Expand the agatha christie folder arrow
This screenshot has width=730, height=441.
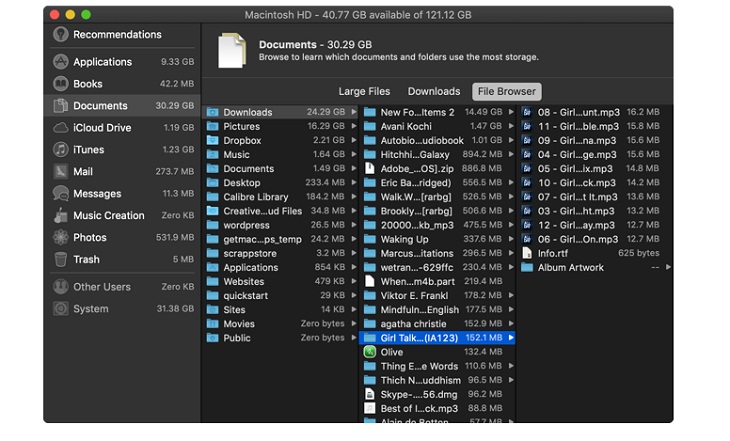(x=511, y=324)
